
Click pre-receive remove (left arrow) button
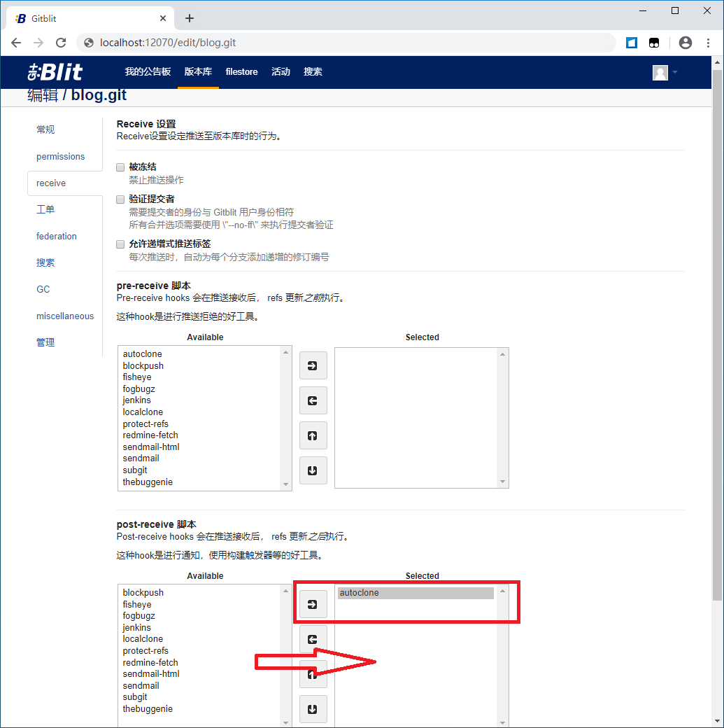click(x=313, y=400)
